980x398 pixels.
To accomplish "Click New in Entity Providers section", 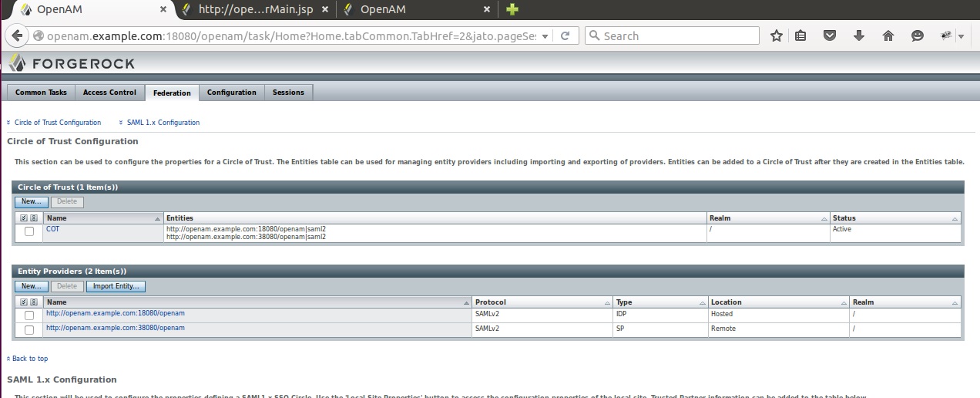I will pos(31,286).
